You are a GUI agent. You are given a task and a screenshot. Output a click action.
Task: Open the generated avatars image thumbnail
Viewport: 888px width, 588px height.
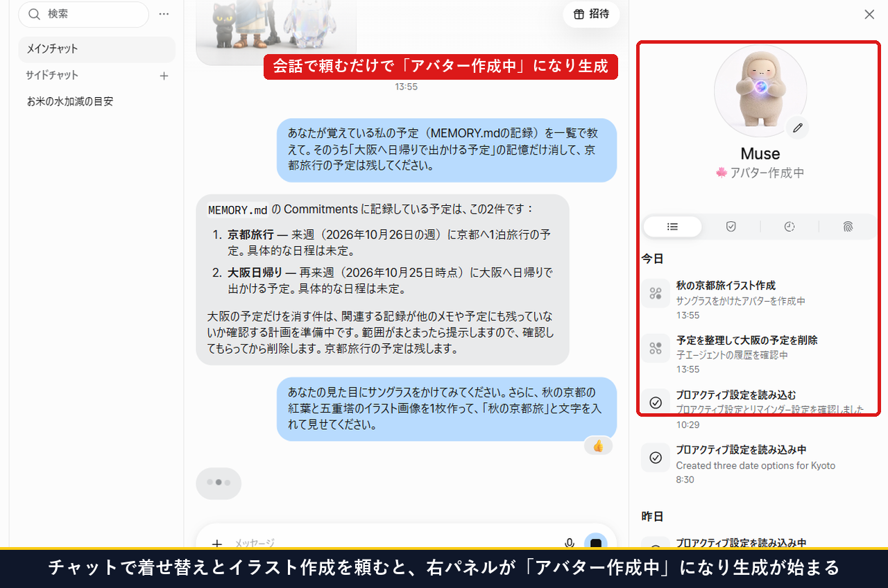coord(276,31)
